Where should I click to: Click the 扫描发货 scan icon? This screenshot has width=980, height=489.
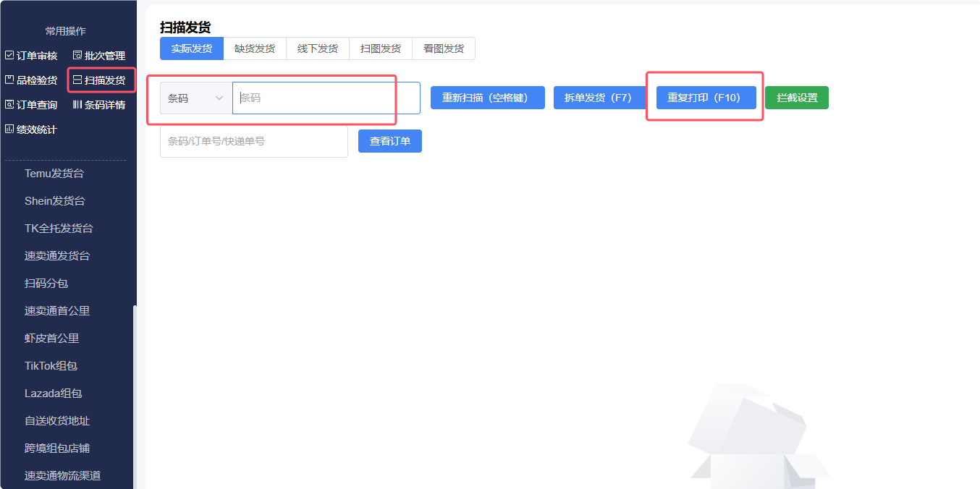(x=77, y=80)
